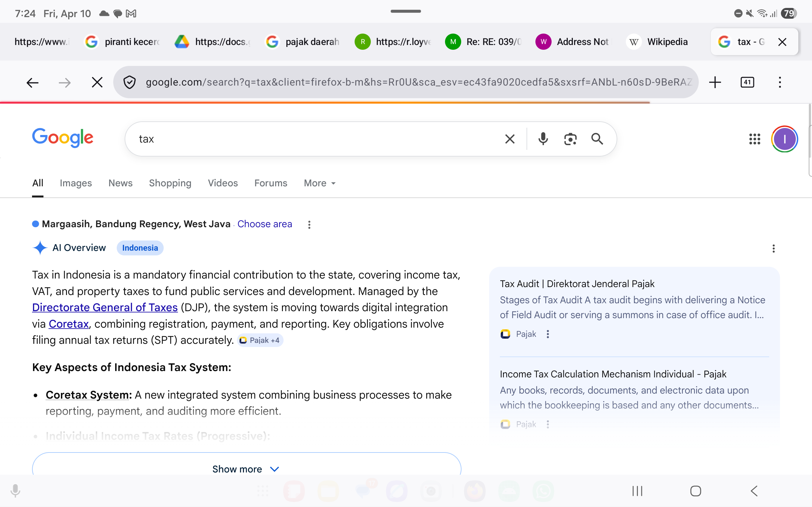Open the Google apps grid
The height and width of the screenshot is (507, 812).
point(755,138)
